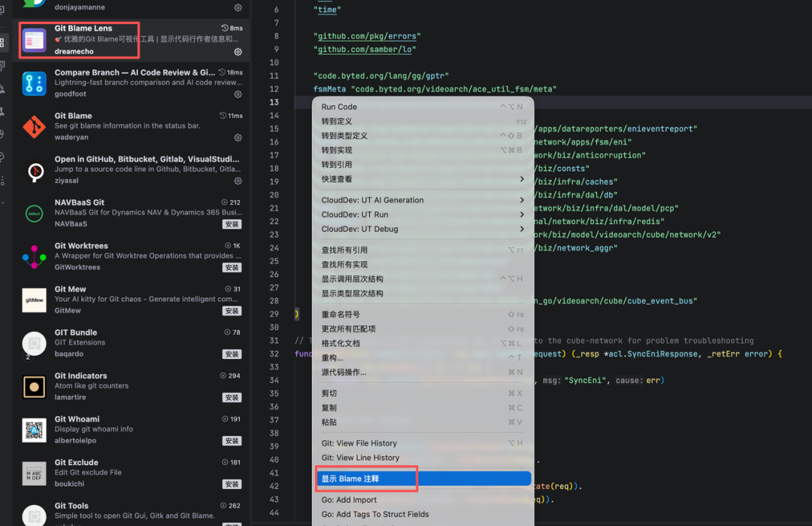The image size is (812, 526).
Task: Choose Go: Add Import menu entry
Action: pos(423,500)
